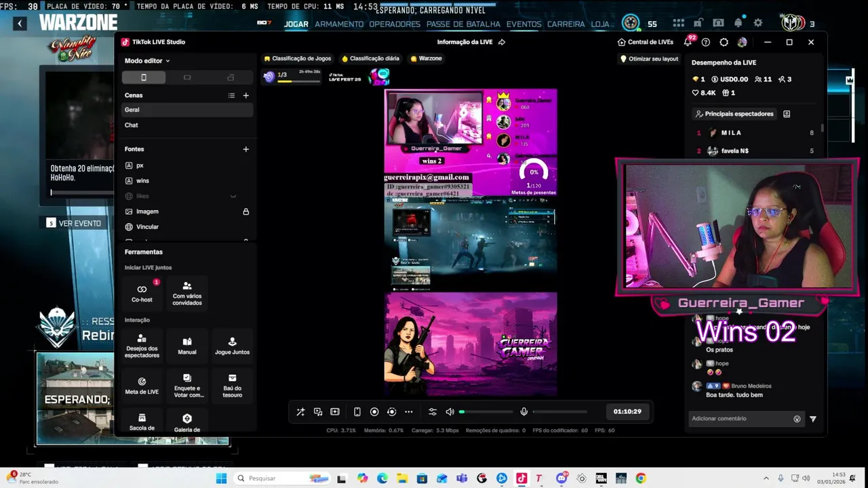This screenshot has width=868, height=488.
Task: Click the media music icon in bottom toolbar
Action: 318,412
